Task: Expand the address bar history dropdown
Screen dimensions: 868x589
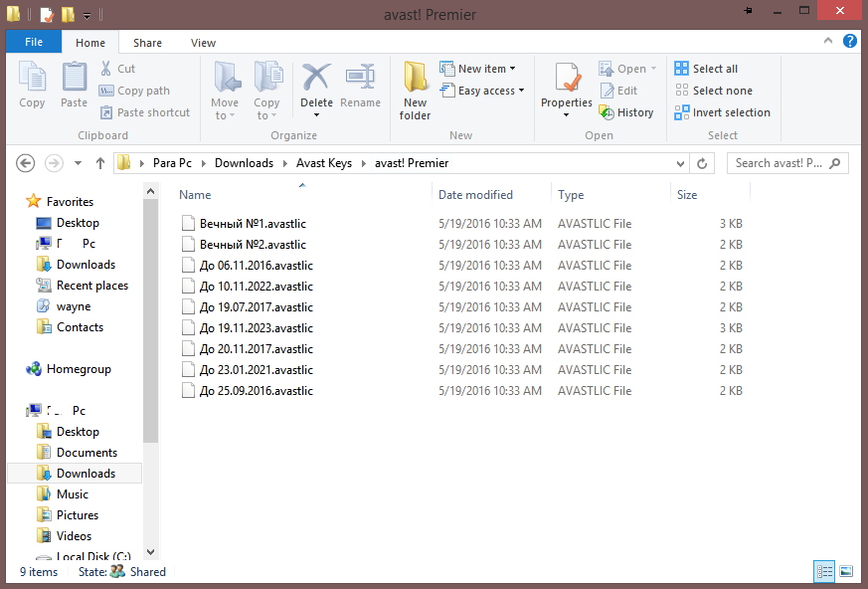Action: point(680,164)
